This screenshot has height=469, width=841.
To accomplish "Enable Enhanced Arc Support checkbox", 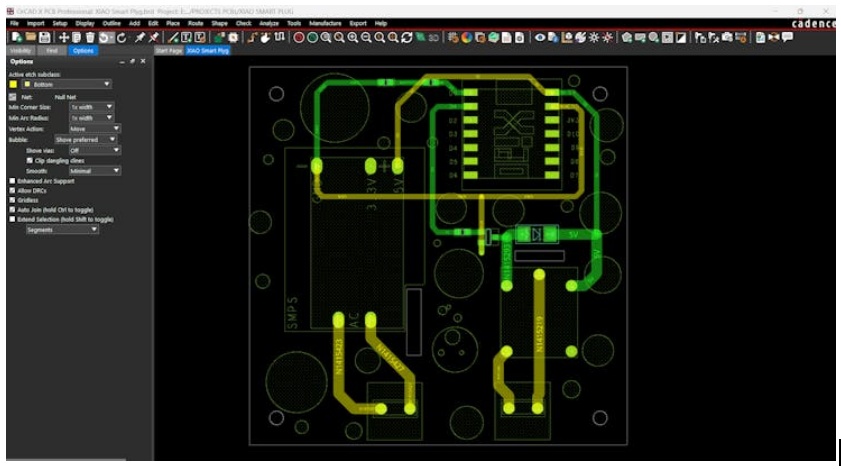I will pos(12,181).
